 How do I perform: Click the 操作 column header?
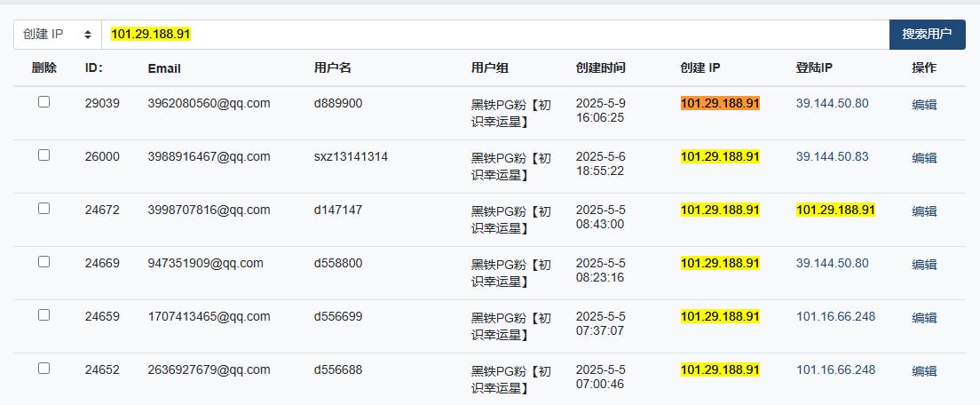pyautogui.click(x=924, y=68)
